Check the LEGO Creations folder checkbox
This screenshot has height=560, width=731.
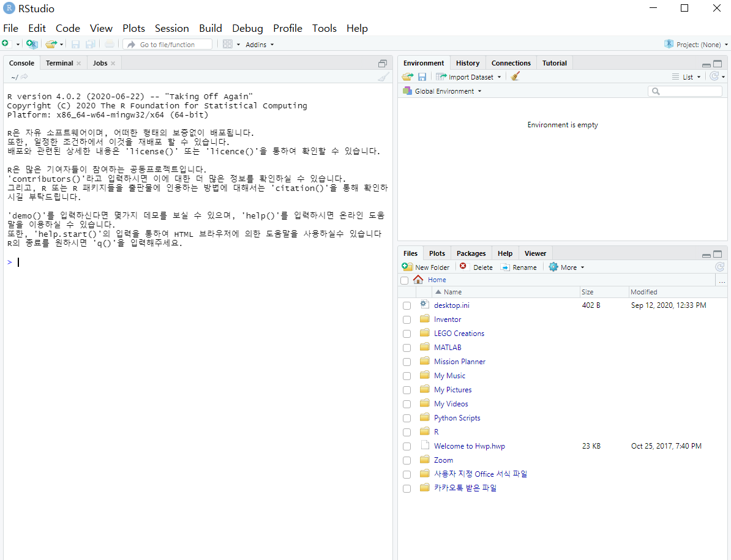click(x=407, y=334)
